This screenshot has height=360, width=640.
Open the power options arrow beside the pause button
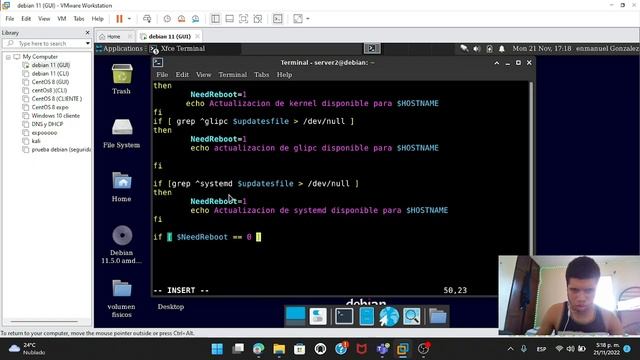click(x=129, y=19)
